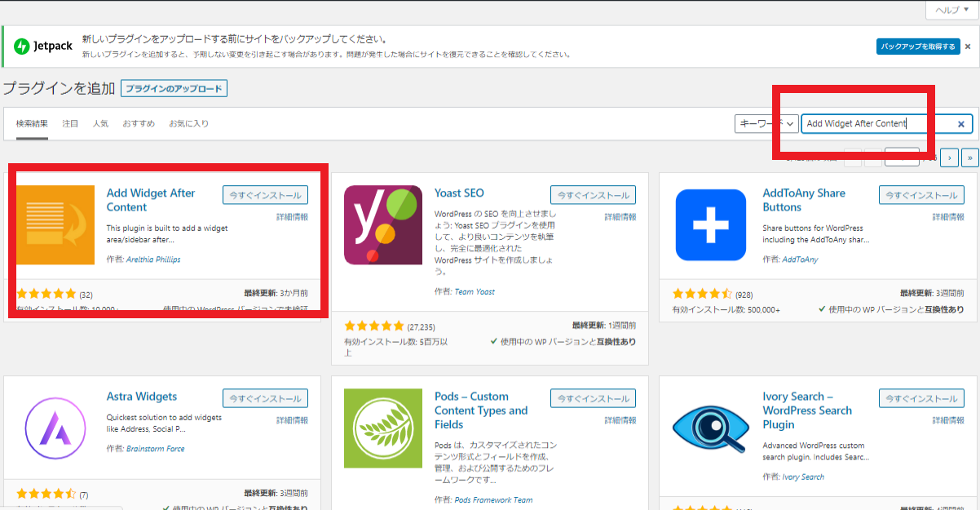Select the 人気 tab
980x510 pixels.
coord(100,124)
